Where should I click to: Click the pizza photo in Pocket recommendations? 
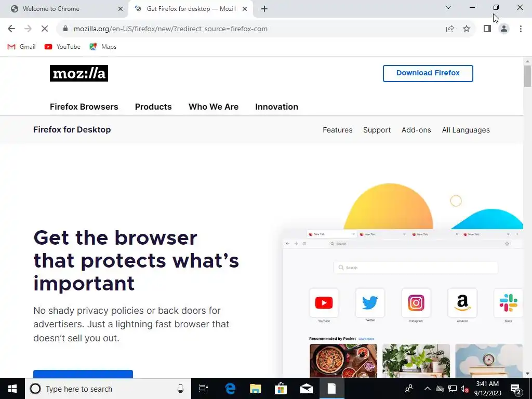point(343,361)
